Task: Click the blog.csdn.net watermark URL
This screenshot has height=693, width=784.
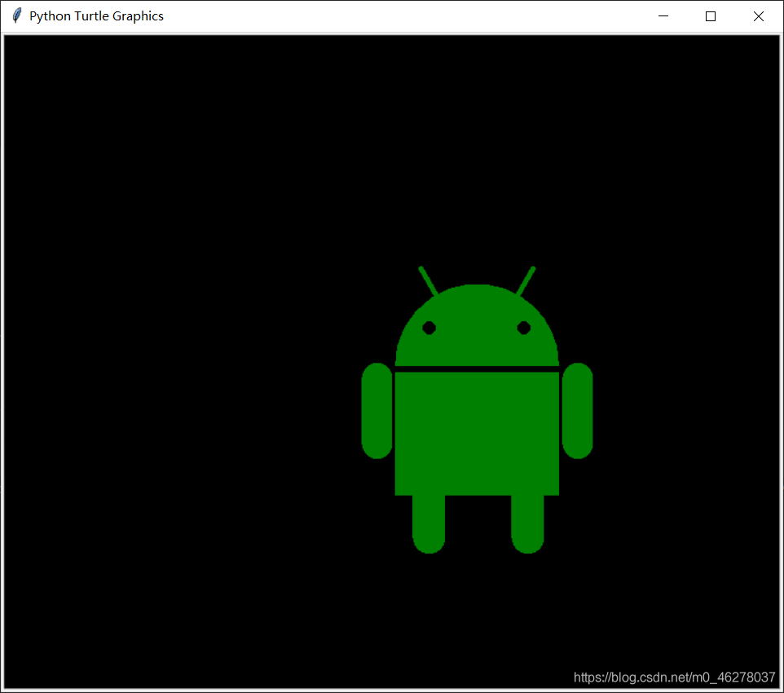Action: pos(674,678)
